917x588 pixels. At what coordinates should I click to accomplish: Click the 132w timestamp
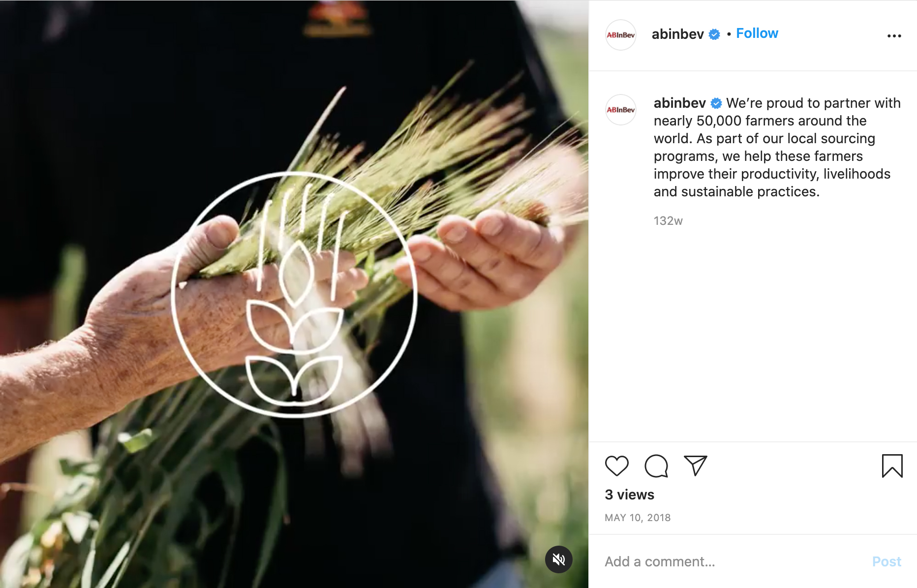point(668,221)
